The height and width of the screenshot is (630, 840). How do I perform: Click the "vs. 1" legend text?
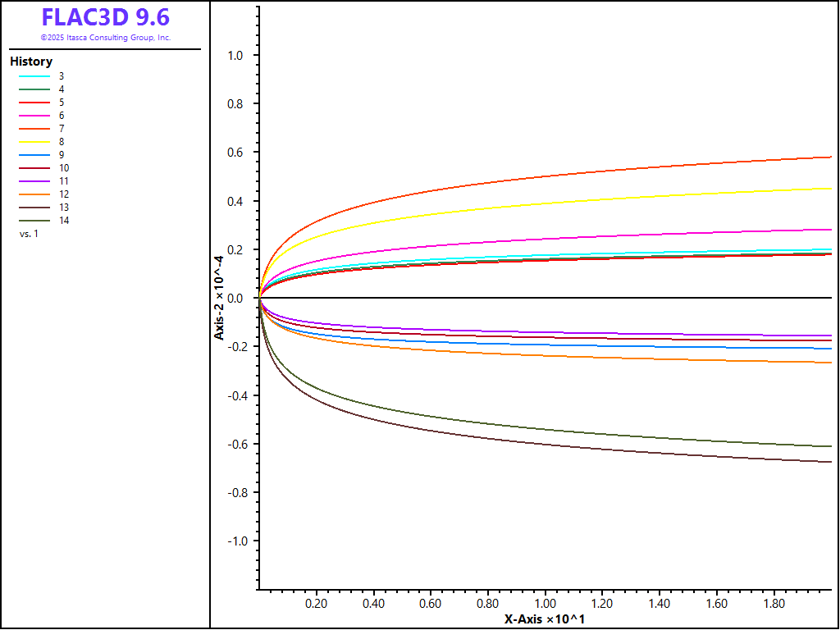pyautogui.click(x=29, y=234)
